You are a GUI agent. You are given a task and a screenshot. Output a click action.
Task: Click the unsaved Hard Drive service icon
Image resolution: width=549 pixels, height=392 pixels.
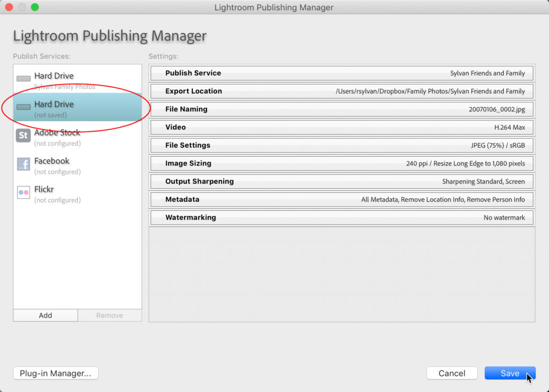point(23,107)
